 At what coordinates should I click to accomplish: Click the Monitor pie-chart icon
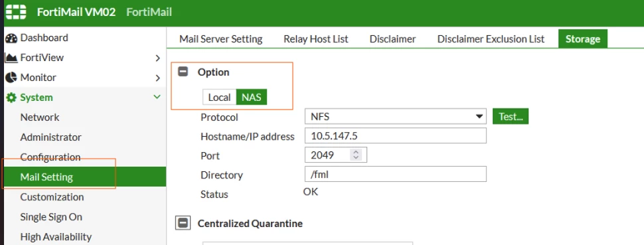click(11, 78)
